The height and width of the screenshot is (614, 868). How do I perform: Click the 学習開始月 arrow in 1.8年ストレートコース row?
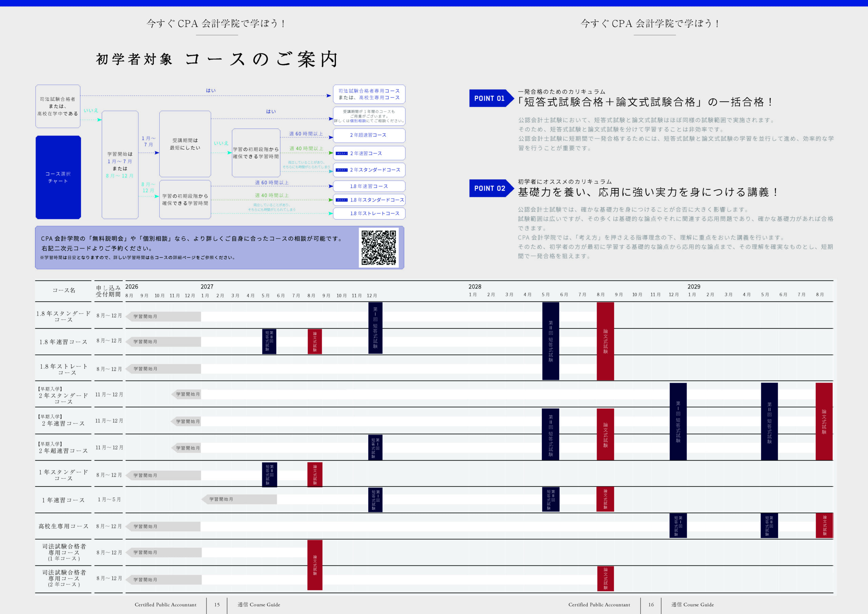pyautogui.click(x=163, y=369)
